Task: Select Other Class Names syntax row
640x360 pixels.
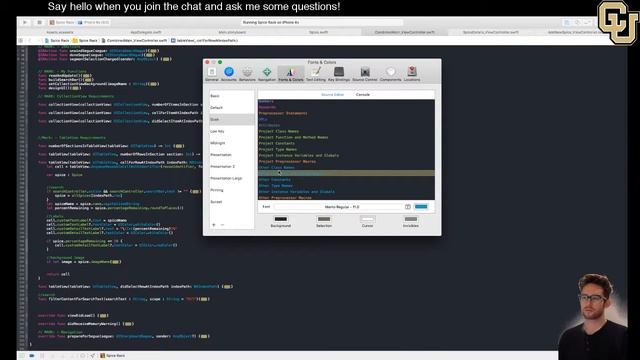Action: tap(346, 167)
